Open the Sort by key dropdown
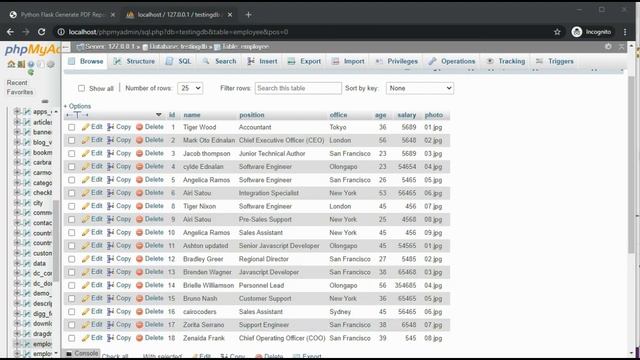 click(x=420, y=88)
